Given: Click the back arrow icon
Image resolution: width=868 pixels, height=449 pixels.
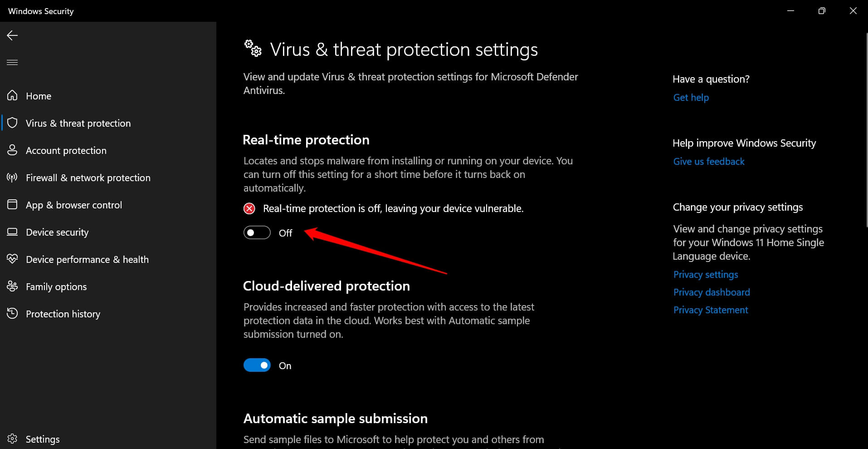Looking at the screenshot, I should click(x=12, y=35).
